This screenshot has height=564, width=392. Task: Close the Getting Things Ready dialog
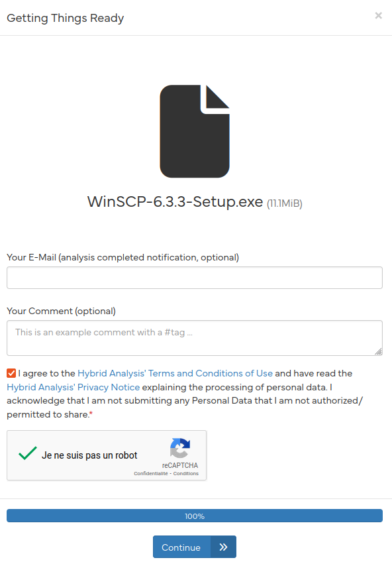pos(378,15)
